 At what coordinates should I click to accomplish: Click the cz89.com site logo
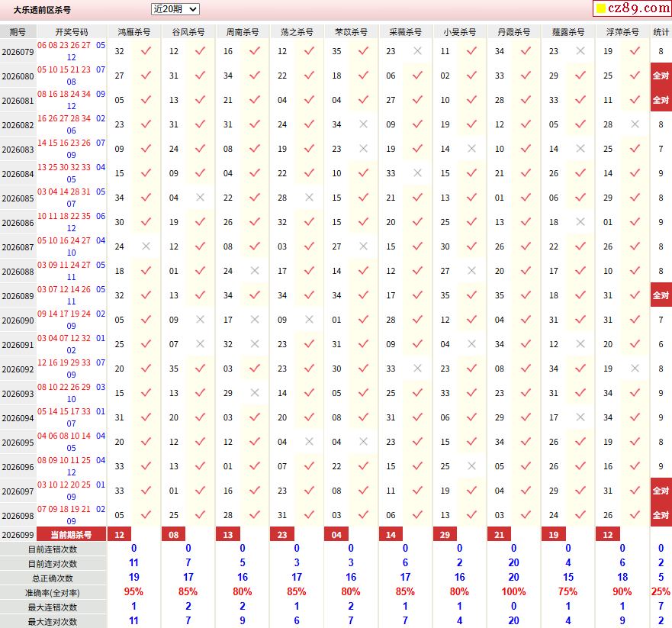pos(632,8)
